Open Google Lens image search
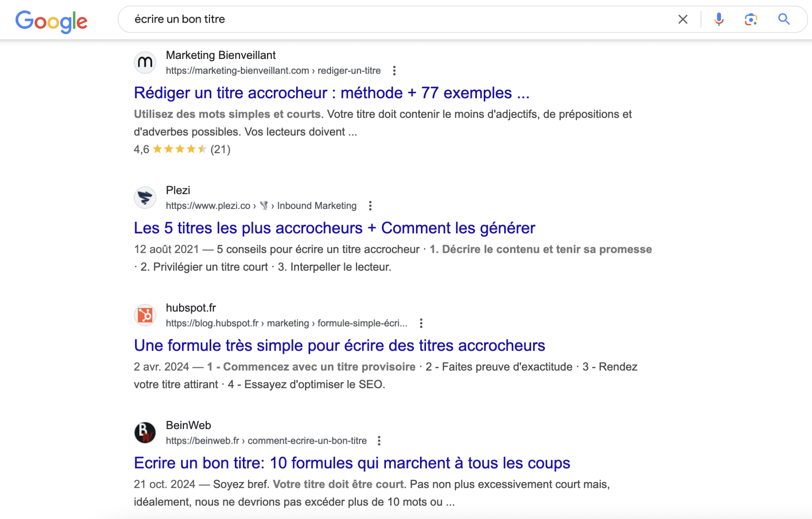This screenshot has width=812, height=519. click(751, 19)
